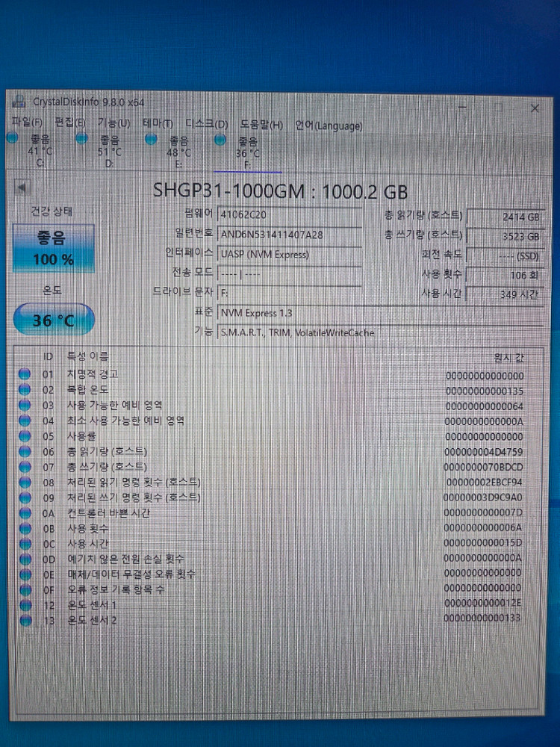Click the power on count 106 회
This screenshot has height=747, width=560.
(505, 276)
